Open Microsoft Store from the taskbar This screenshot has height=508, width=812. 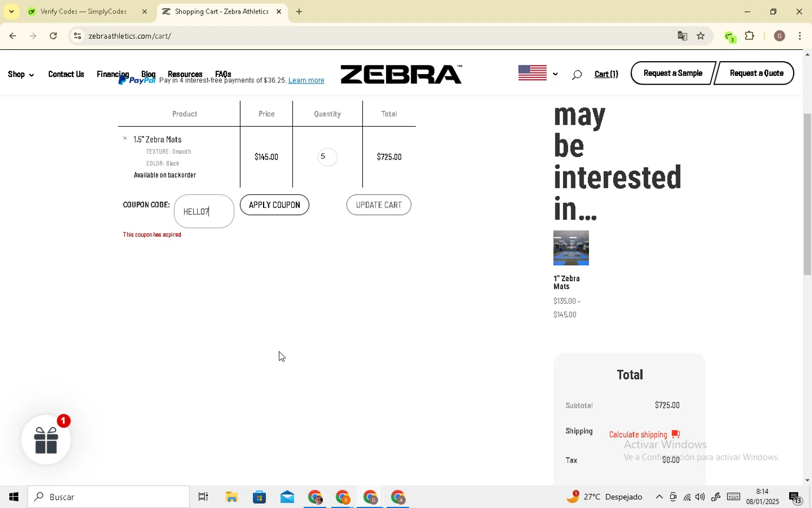[x=259, y=497]
